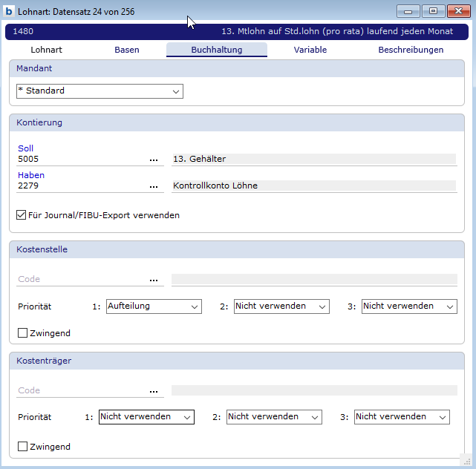Viewport: 476px width, 469px height.
Task: Switch to the Lohnart tab
Action: (x=46, y=50)
